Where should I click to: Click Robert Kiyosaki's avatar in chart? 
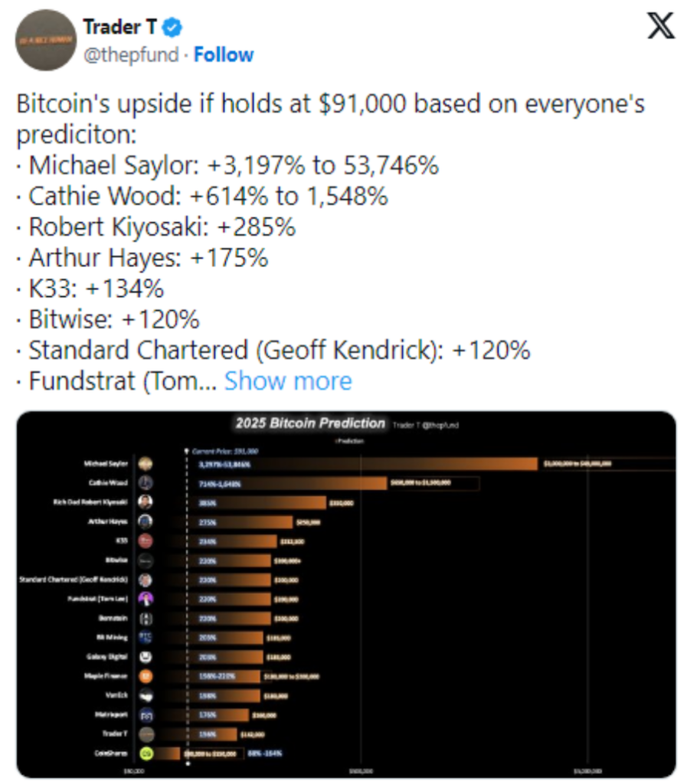point(146,502)
